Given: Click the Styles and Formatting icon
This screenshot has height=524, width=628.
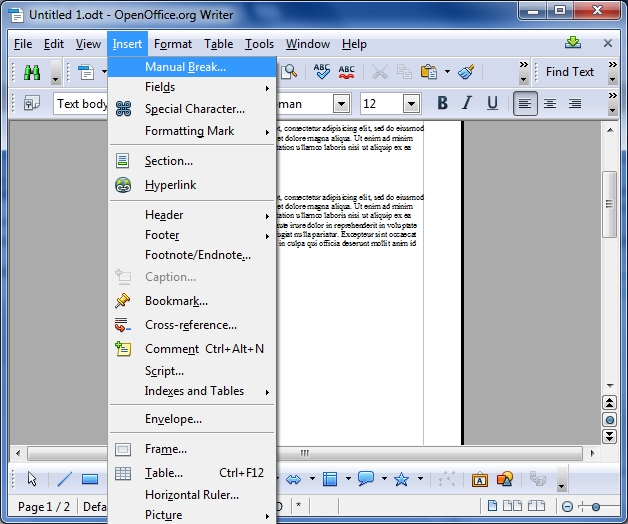Looking at the screenshot, I should pyautogui.click(x=32, y=103).
